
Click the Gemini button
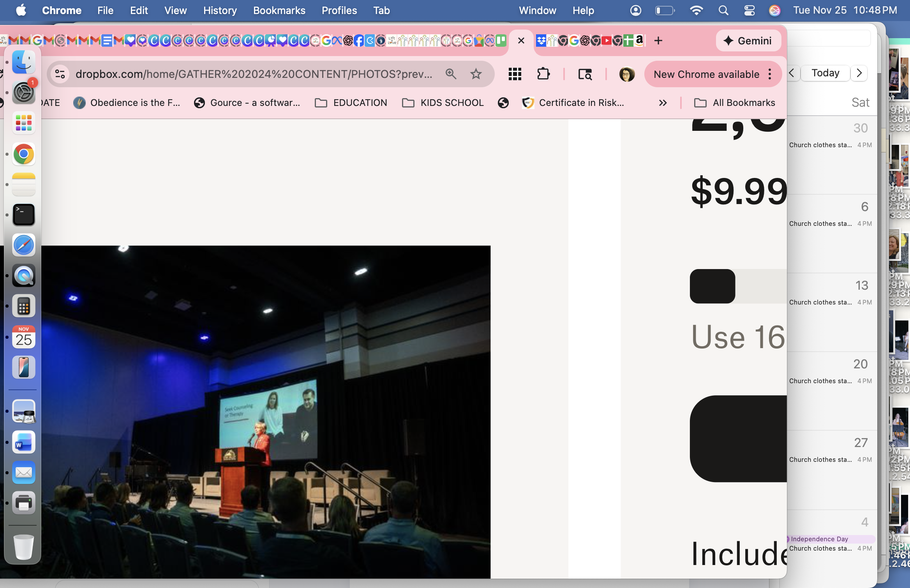click(x=748, y=40)
